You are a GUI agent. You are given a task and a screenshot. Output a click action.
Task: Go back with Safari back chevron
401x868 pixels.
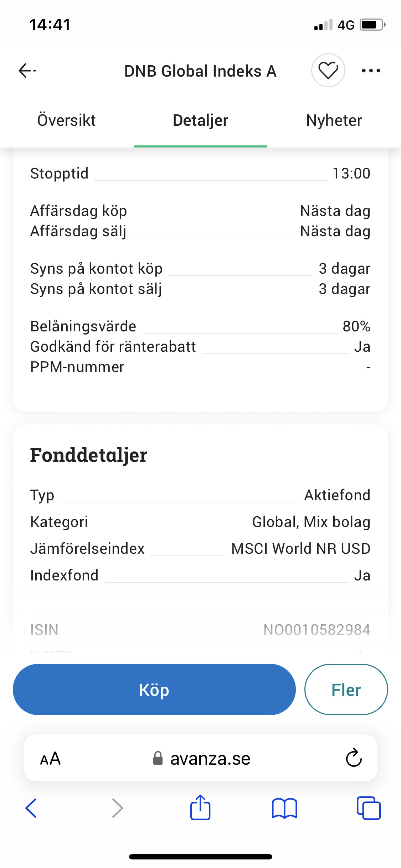[31, 808]
